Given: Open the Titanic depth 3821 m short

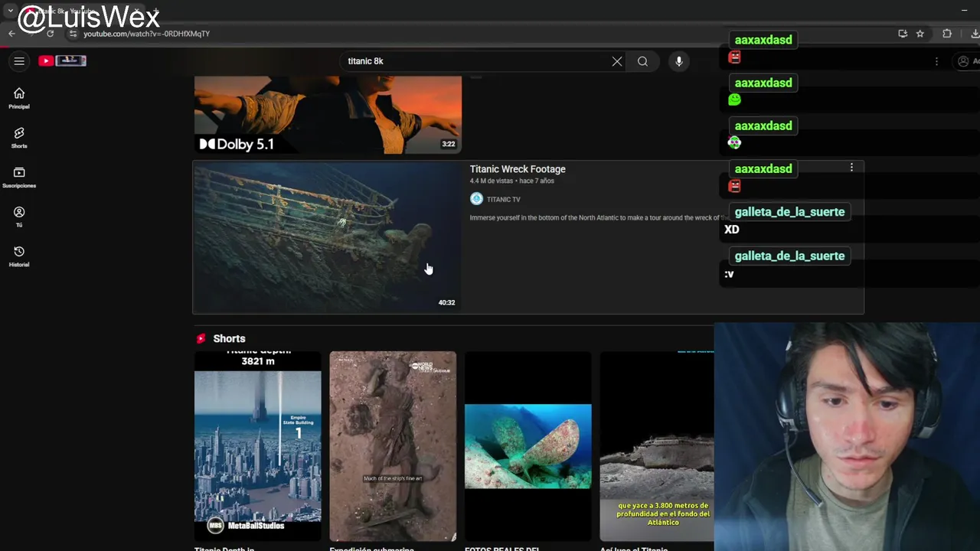Looking at the screenshot, I should click(x=258, y=446).
